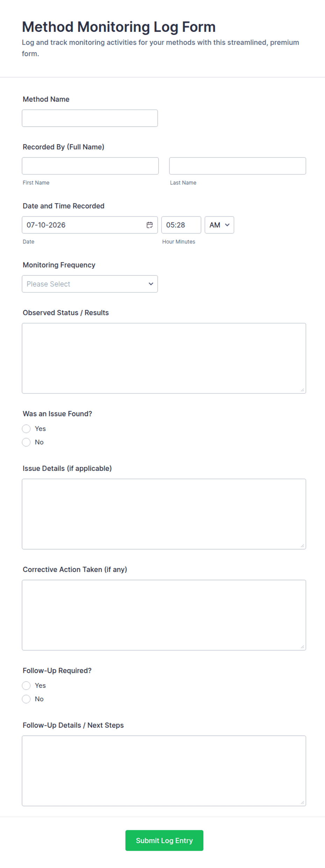The image size is (325, 868).
Task: Select Yes for Was an Issue Found
Action: (x=26, y=429)
